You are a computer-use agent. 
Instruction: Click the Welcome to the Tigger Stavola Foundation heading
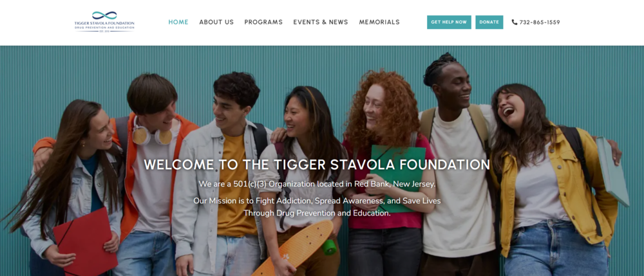[317, 165]
